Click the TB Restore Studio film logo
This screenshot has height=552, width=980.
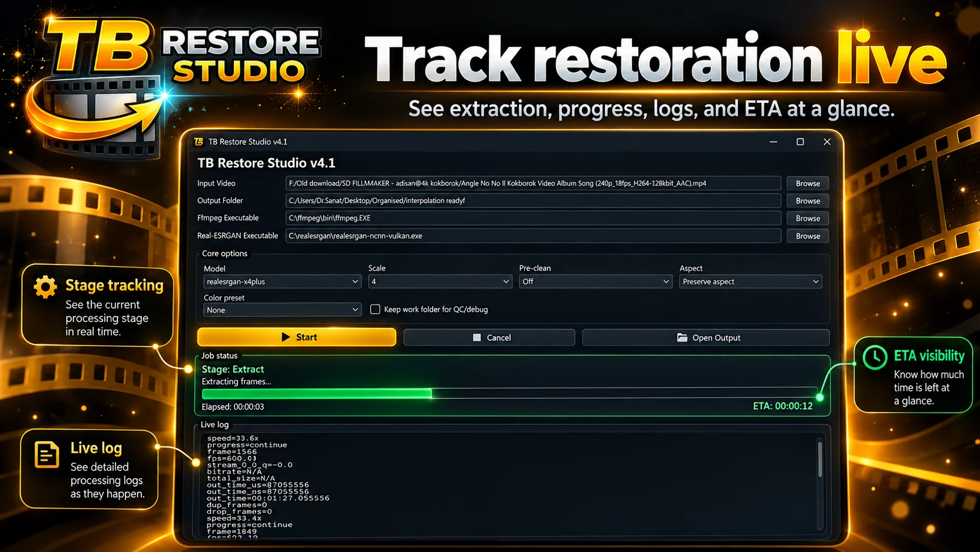coord(97,88)
